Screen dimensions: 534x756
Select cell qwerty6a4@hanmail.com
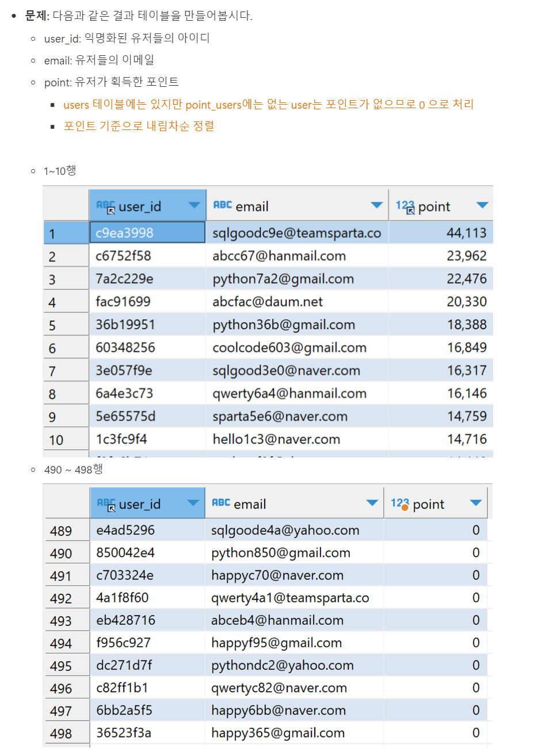tap(297, 394)
